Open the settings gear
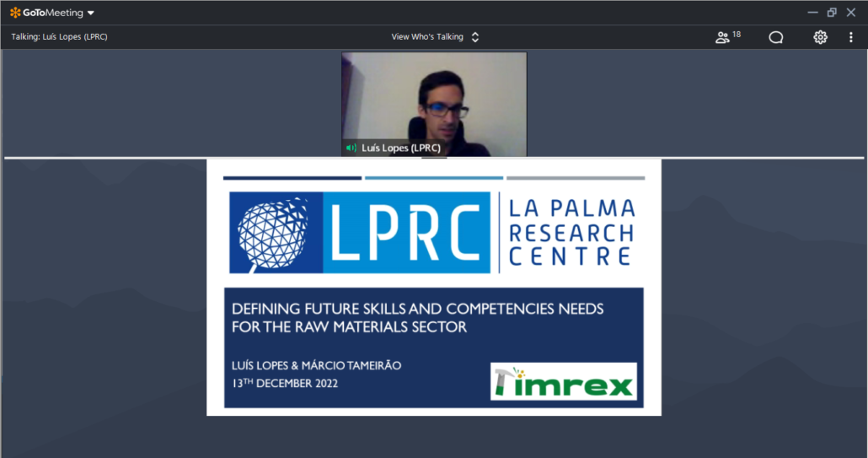 pyautogui.click(x=820, y=37)
